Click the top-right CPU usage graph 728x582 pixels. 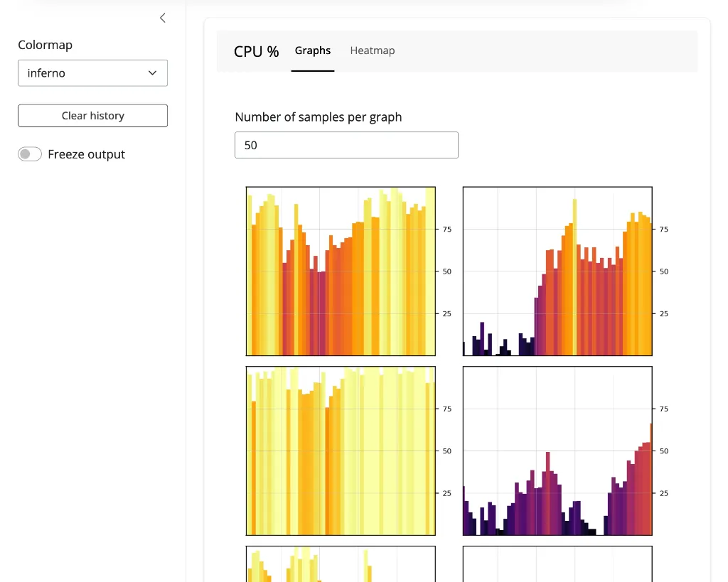click(x=557, y=271)
